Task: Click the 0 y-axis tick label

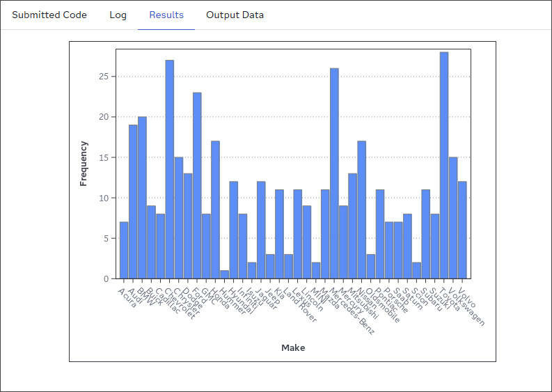Action: pyautogui.click(x=107, y=279)
